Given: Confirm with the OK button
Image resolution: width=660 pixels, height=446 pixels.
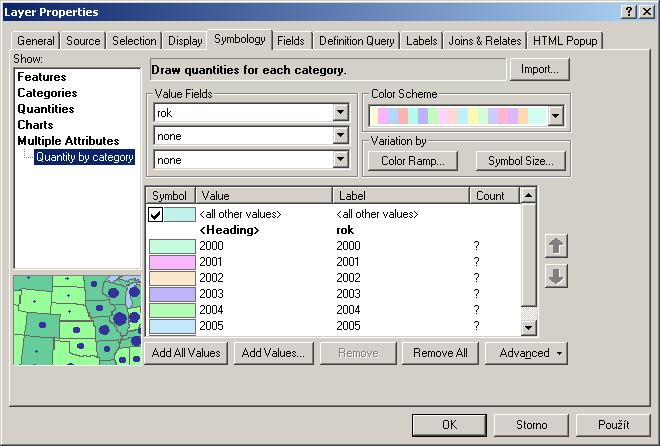Looking at the screenshot, I should [449, 425].
